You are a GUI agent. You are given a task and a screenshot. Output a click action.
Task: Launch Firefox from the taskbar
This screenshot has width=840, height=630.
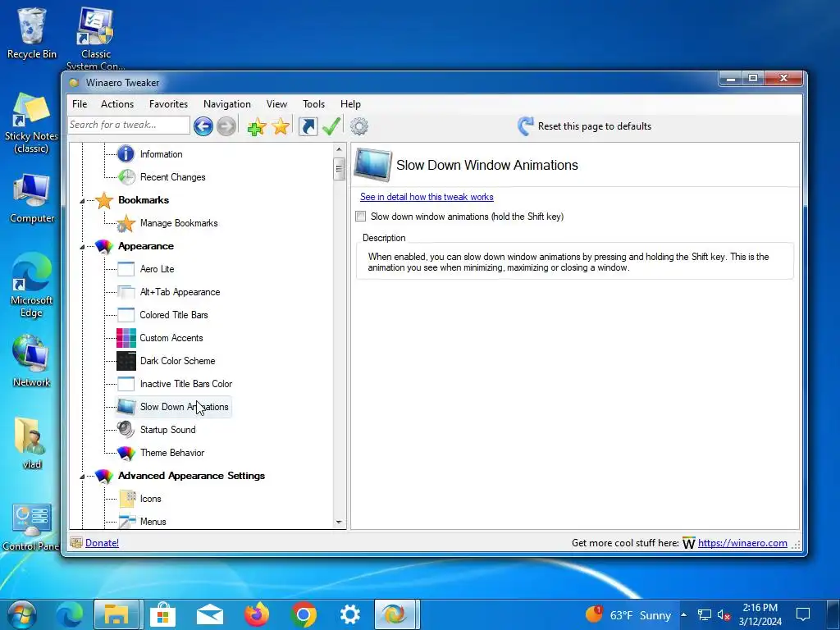coord(257,614)
